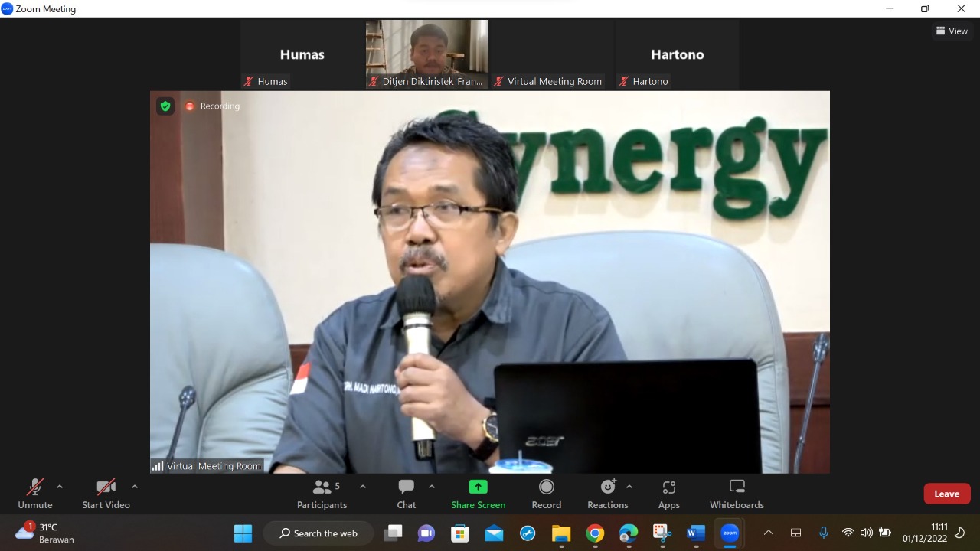Open the Chat panel

(x=406, y=494)
